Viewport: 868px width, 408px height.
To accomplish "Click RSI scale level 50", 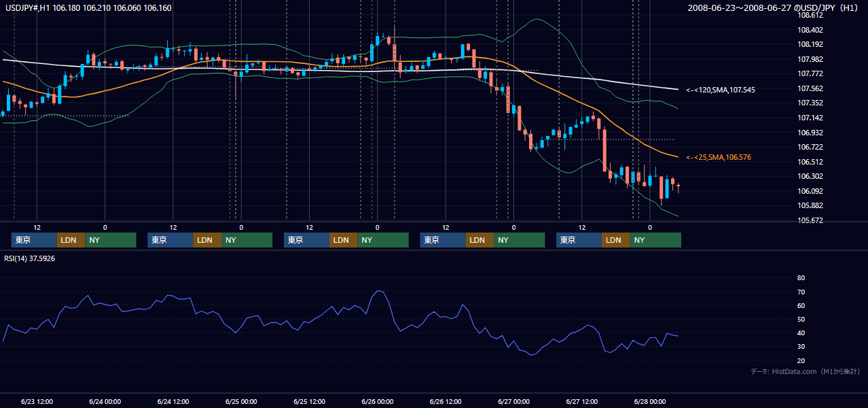I will 801,319.
